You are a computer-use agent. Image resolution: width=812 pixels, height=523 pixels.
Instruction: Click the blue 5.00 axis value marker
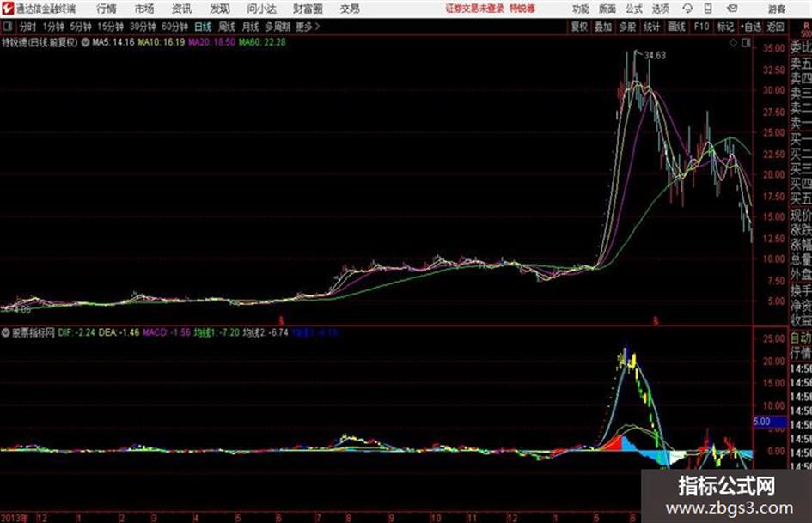tap(770, 422)
